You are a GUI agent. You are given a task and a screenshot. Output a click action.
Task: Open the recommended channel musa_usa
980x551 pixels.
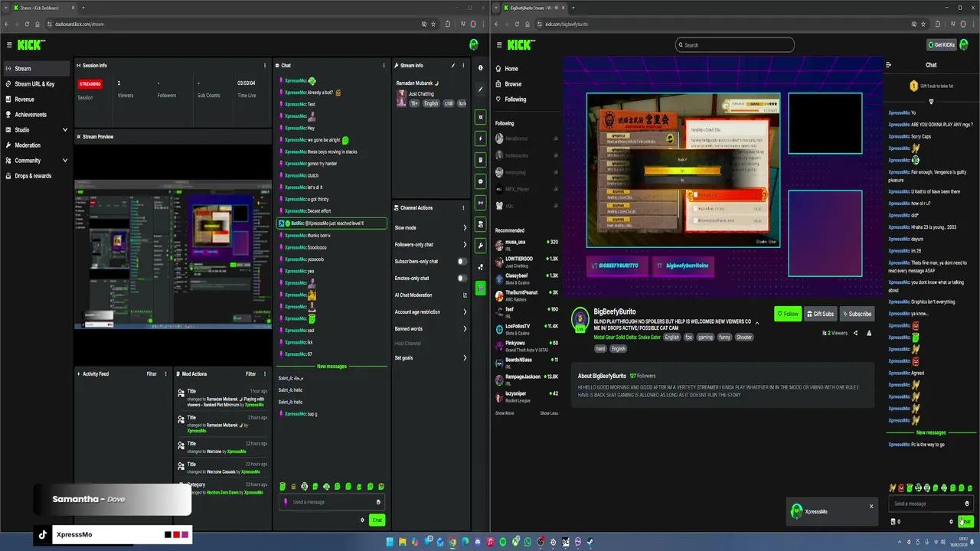(527, 245)
